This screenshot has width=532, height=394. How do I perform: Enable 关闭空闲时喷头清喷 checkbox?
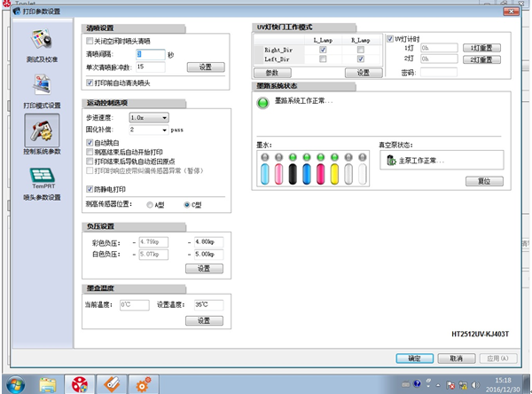coord(89,41)
